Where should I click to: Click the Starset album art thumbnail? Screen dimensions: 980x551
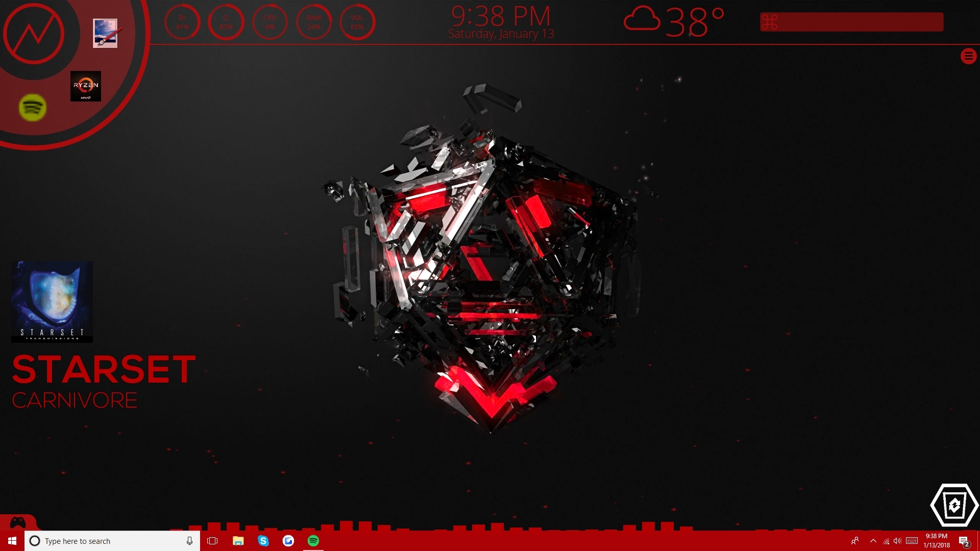click(52, 302)
